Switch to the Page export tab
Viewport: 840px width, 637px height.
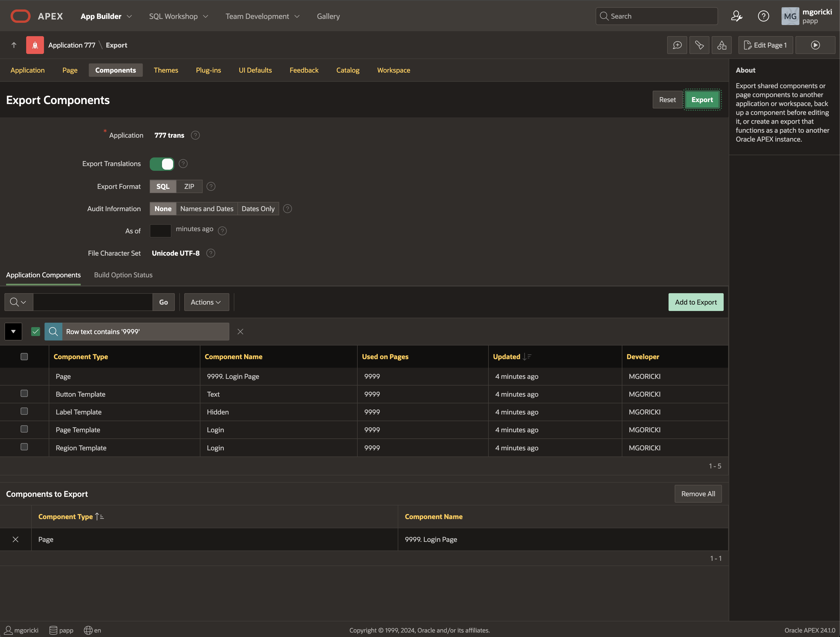coord(70,70)
